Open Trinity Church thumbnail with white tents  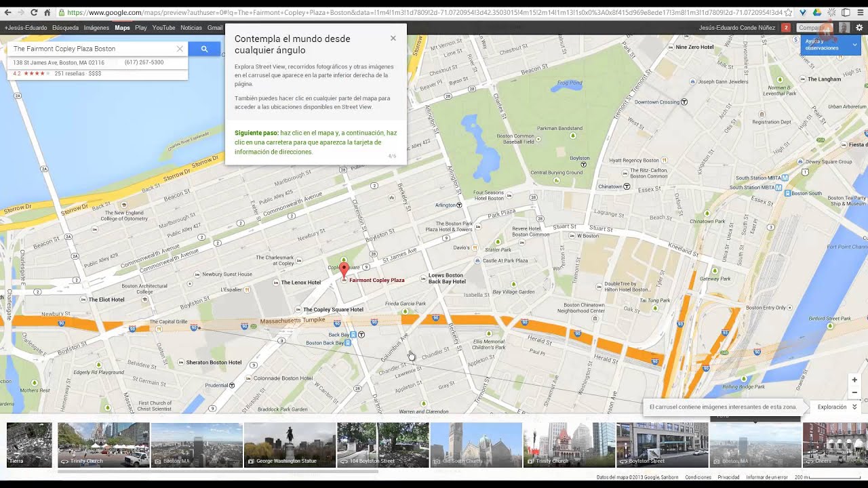pyautogui.click(x=104, y=445)
